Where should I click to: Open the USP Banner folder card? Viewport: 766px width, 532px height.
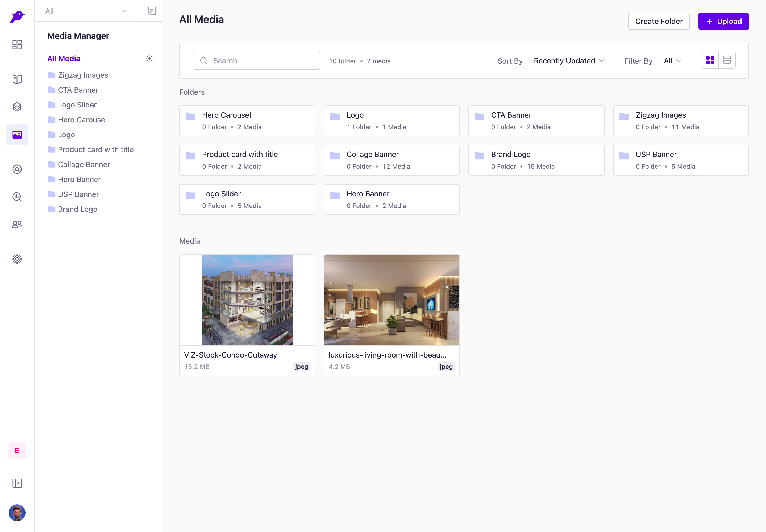681,160
